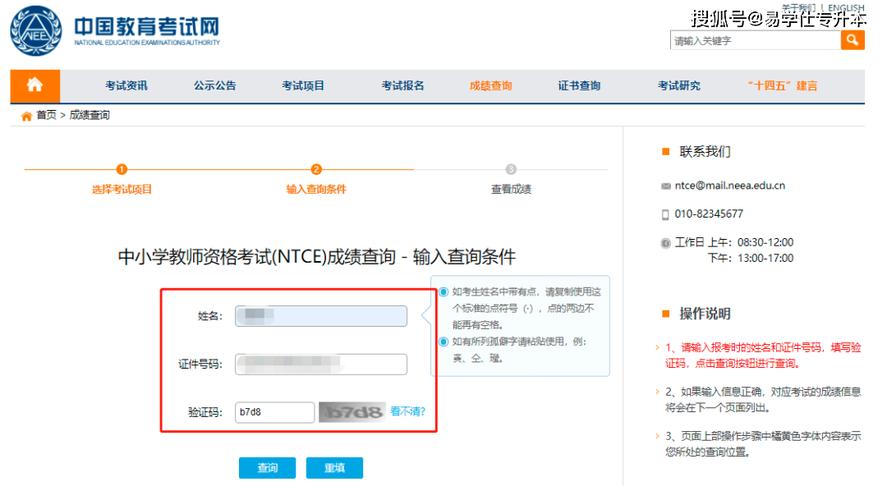Image resolution: width=887 pixels, height=500 pixels.
Task: Focus the 证件号码 input field
Action: pos(321,364)
